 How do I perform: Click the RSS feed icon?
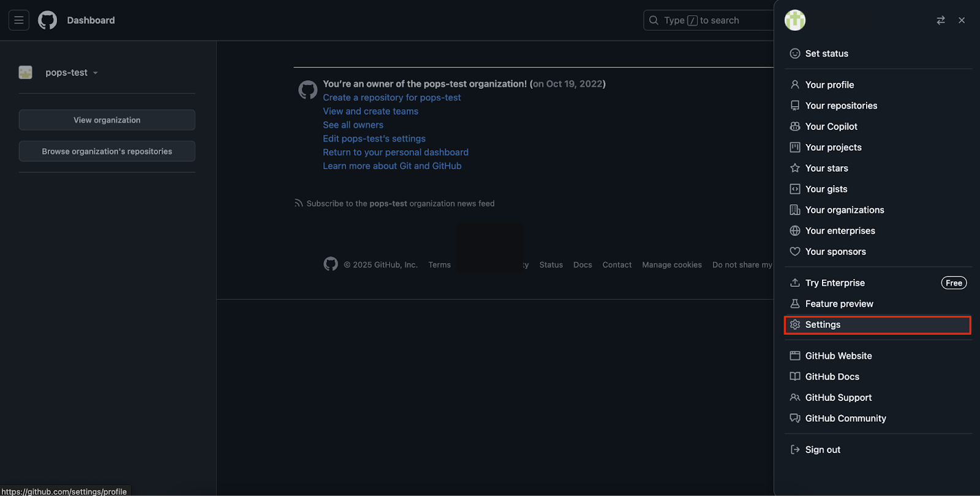click(299, 203)
